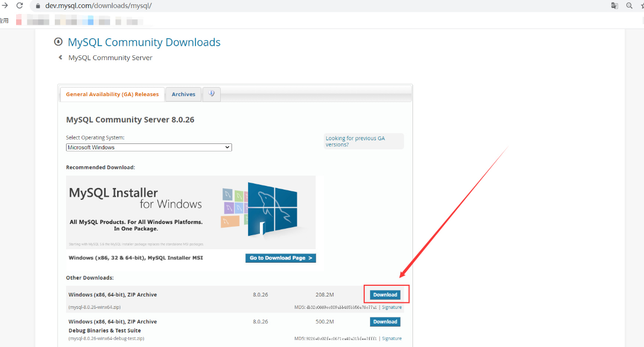Switch to General Availability (GA) Releases tab
The height and width of the screenshot is (347, 644).
112,95
